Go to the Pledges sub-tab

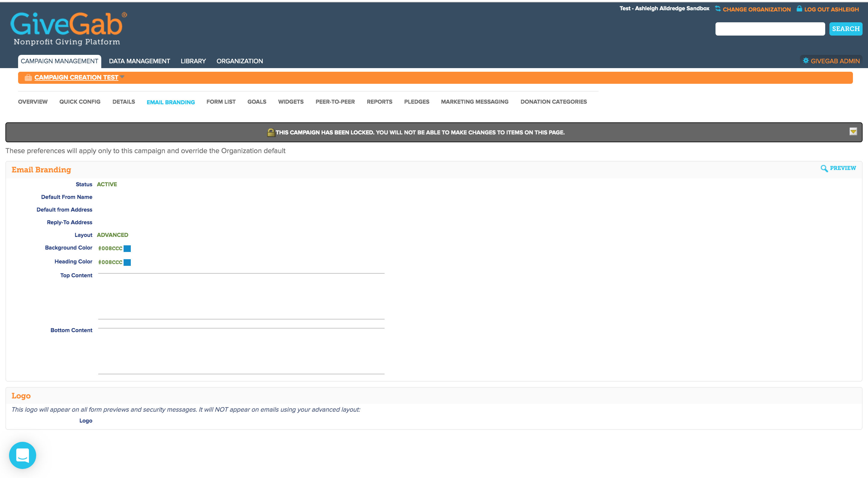417,102
